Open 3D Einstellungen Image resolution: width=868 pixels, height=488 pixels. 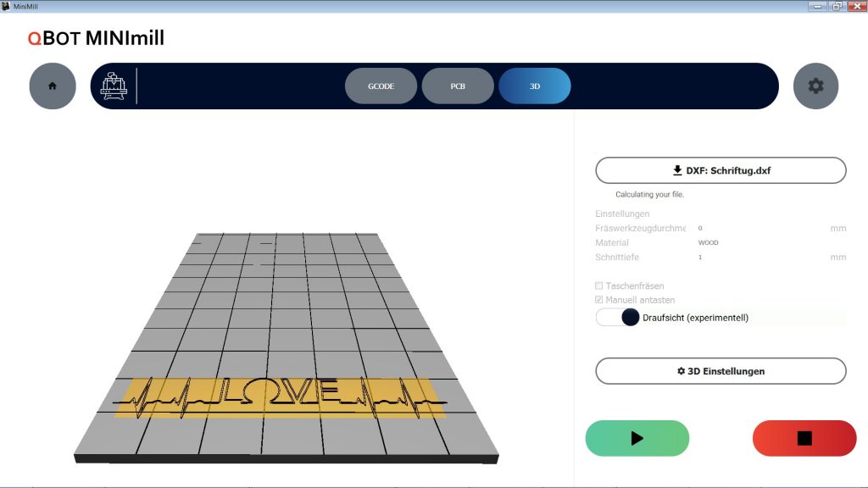click(x=721, y=371)
